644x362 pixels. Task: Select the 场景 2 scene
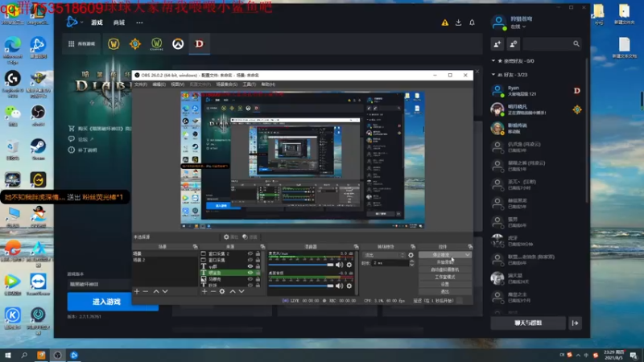(x=164, y=260)
